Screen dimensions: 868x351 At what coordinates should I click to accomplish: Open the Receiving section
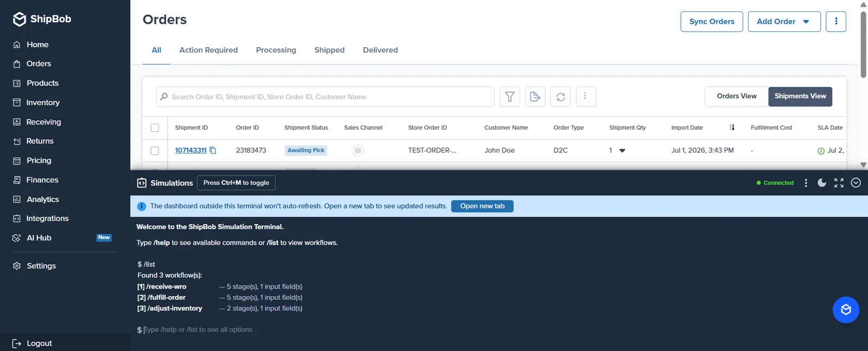tap(43, 122)
